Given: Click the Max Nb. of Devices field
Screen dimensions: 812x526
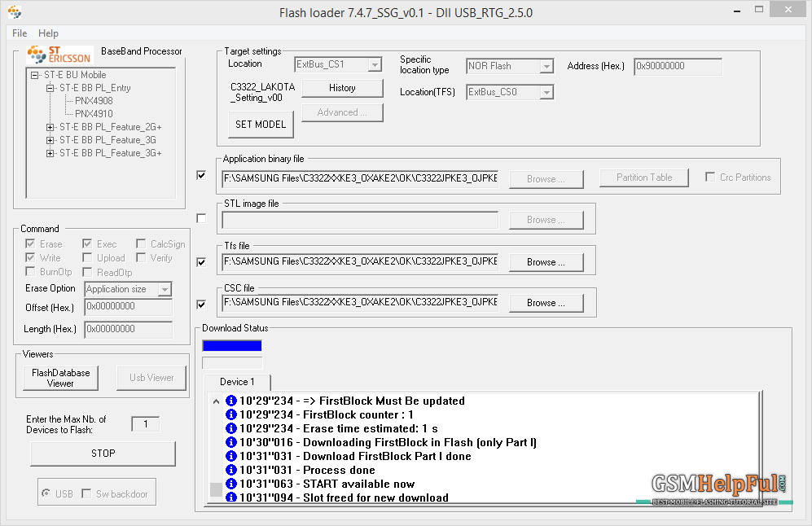Looking at the screenshot, I should tap(146, 424).
